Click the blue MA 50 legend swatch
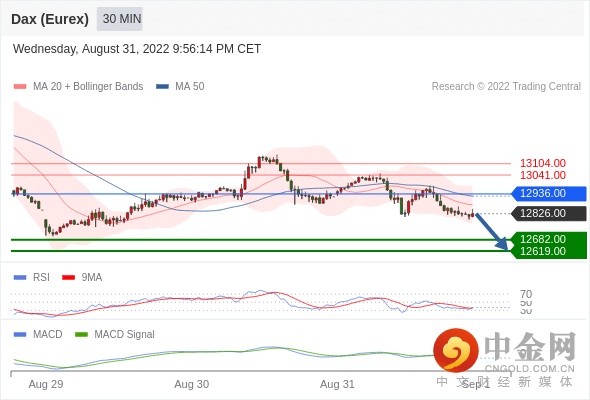The image size is (590, 400). (x=162, y=87)
